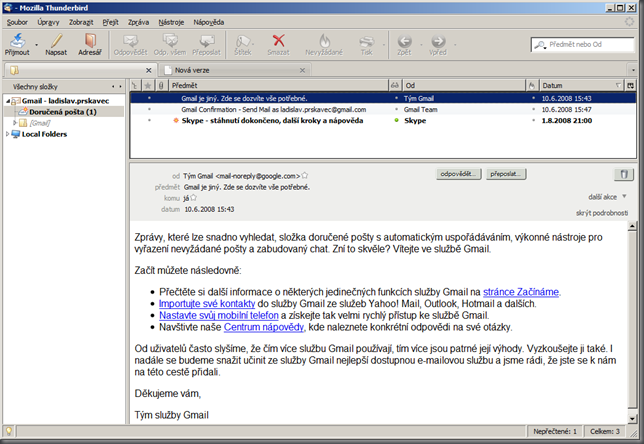Open the Zpráva menu
Viewport: 644px width, 444px height.
pyautogui.click(x=138, y=22)
